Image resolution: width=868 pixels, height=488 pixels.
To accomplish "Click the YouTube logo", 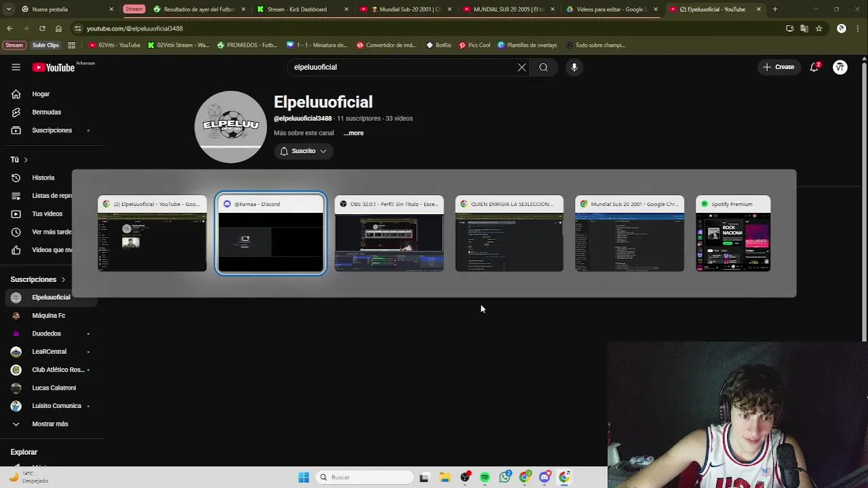I will [54, 67].
